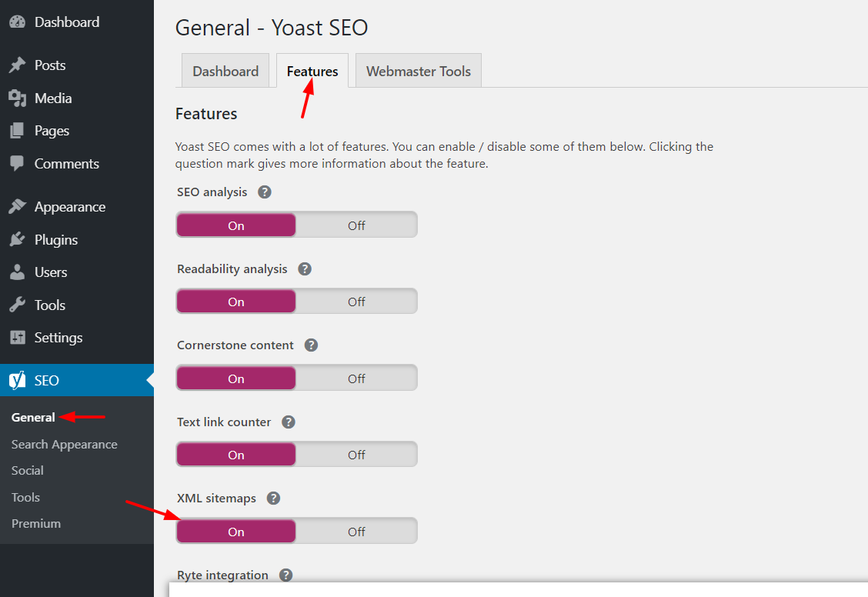Click the Dashboard gauge icon in sidebar
This screenshot has width=868, height=597.
click(17, 22)
